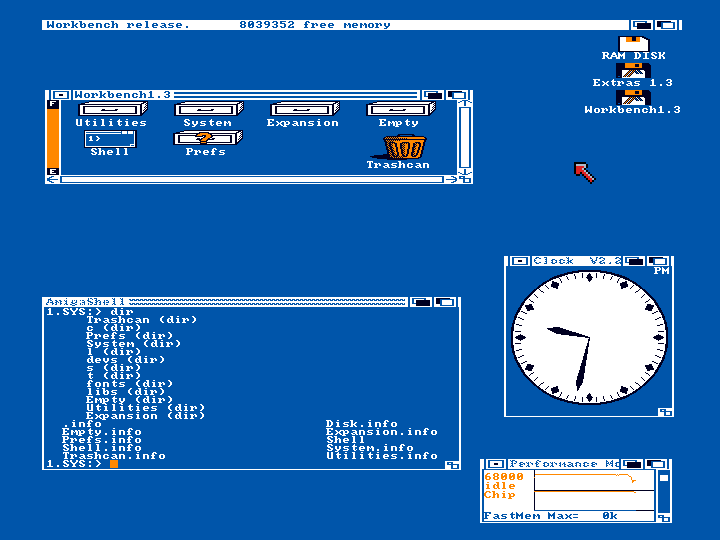Launch the Shell icon
This screenshot has width=720, height=540.
(x=109, y=139)
